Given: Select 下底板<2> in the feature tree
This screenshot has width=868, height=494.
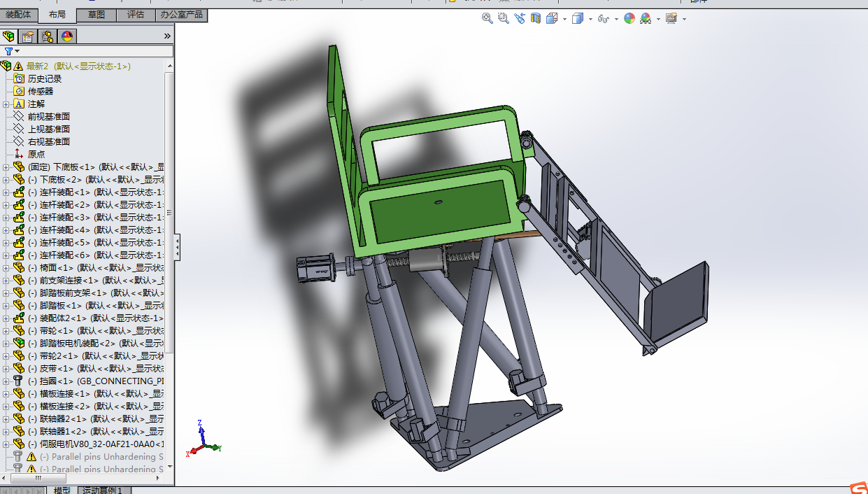Looking at the screenshot, I should tap(96, 180).
